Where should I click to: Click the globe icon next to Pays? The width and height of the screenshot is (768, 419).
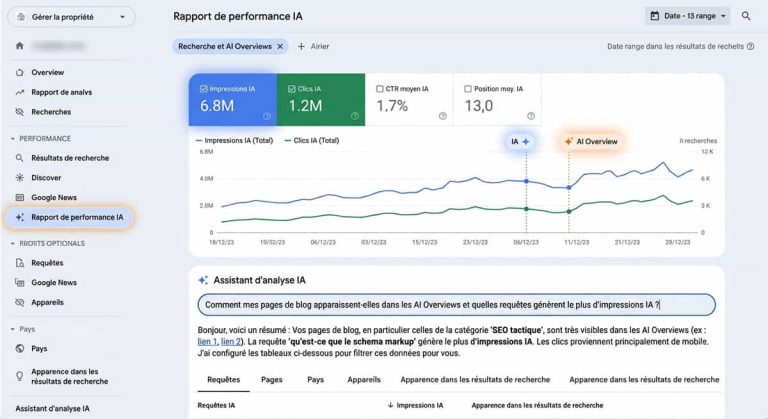pos(20,348)
